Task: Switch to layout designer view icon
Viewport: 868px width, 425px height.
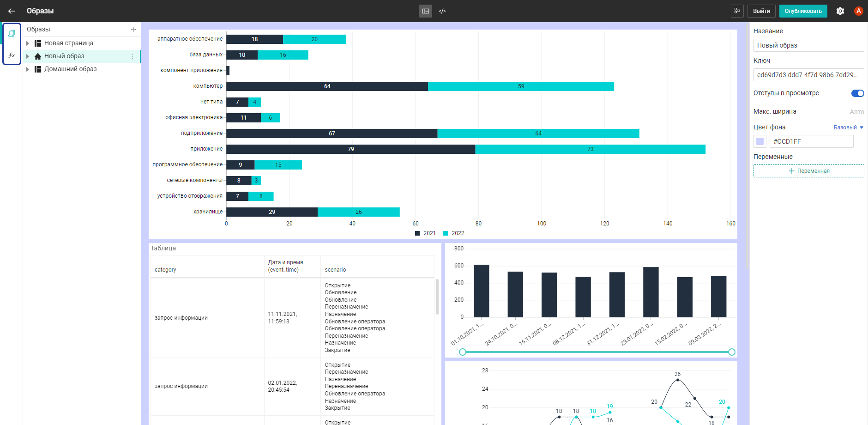Action: (x=426, y=11)
